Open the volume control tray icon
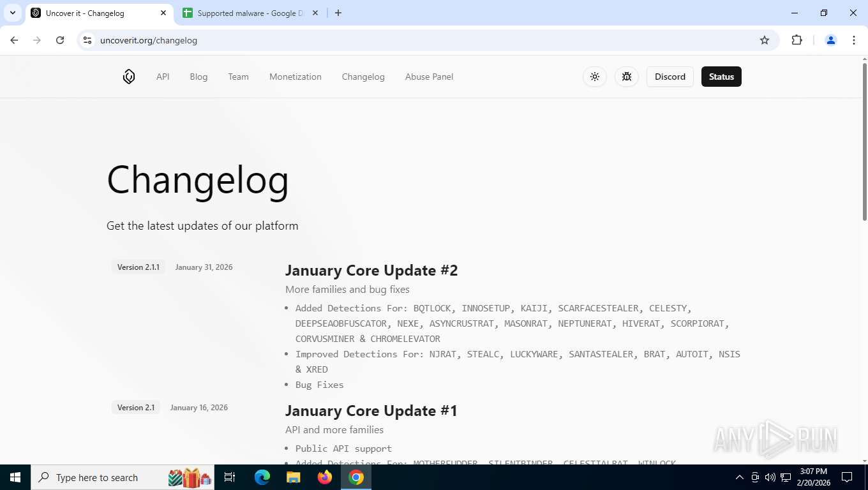The image size is (868, 490). 770,477
